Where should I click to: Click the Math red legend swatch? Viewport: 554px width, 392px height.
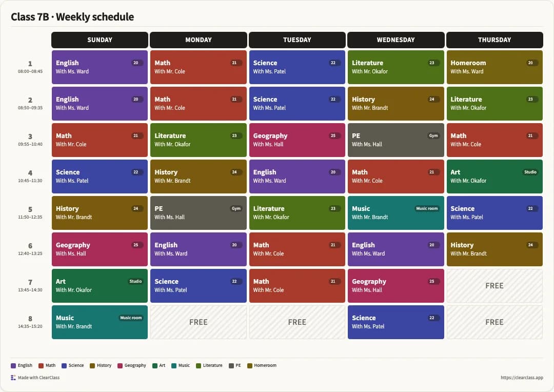click(x=41, y=365)
